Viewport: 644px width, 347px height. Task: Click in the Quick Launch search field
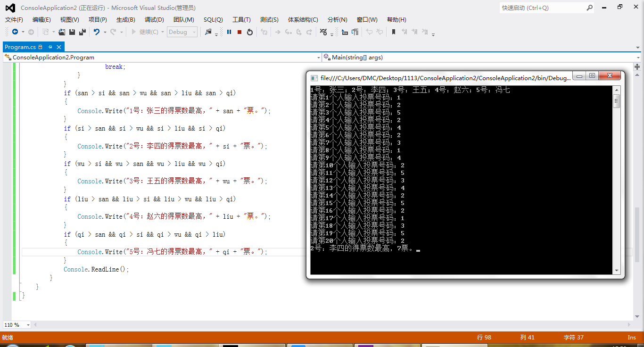(x=542, y=8)
